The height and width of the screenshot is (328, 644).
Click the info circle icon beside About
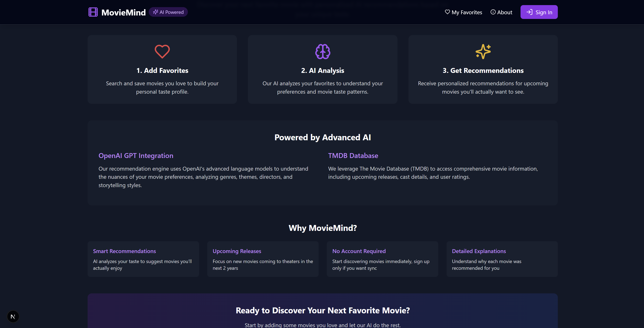(x=493, y=12)
